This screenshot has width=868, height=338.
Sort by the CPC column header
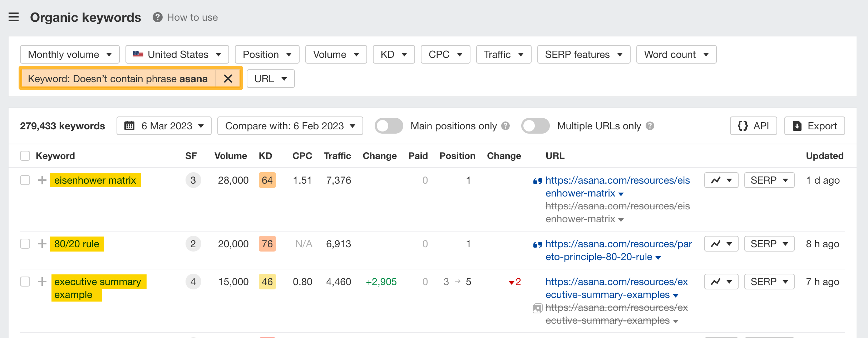tap(302, 156)
